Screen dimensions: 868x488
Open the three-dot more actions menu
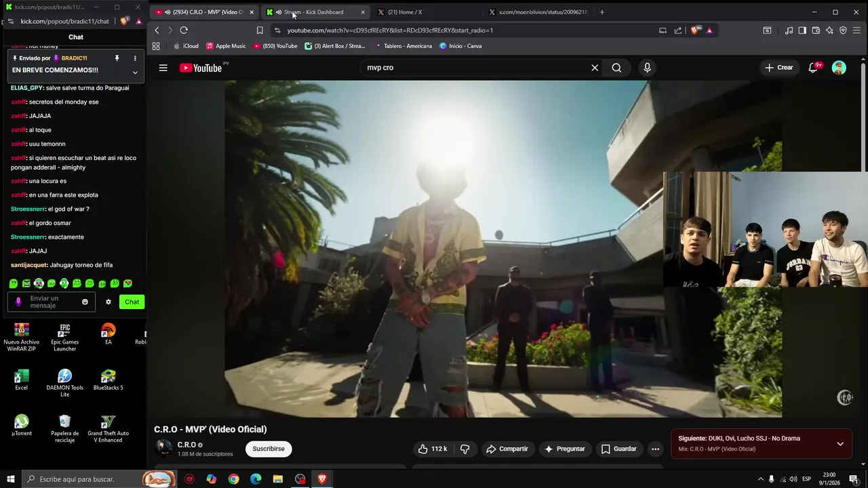tap(655, 449)
